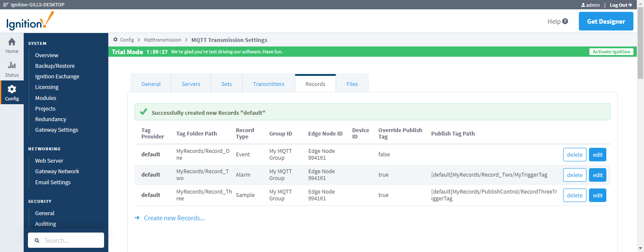Click the Config breadcrumb link
The width and height of the screenshot is (644, 252).
(127, 40)
